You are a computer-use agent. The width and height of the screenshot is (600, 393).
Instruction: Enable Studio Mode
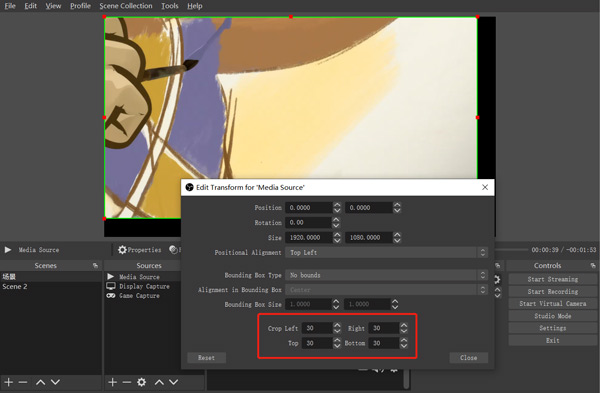pos(553,316)
